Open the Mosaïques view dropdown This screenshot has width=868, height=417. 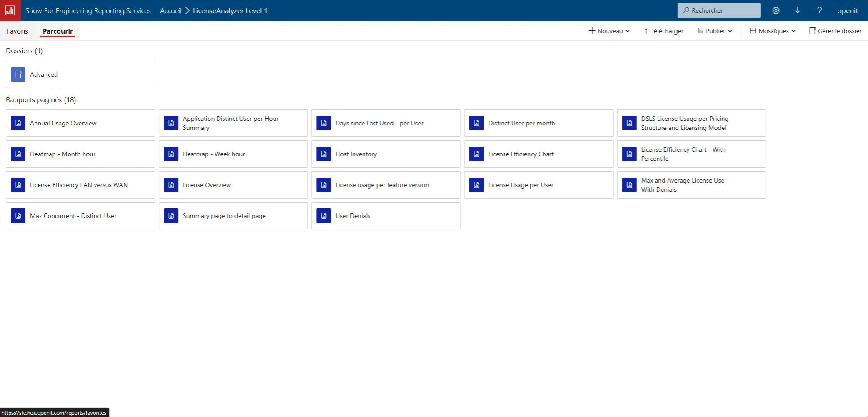(773, 31)
